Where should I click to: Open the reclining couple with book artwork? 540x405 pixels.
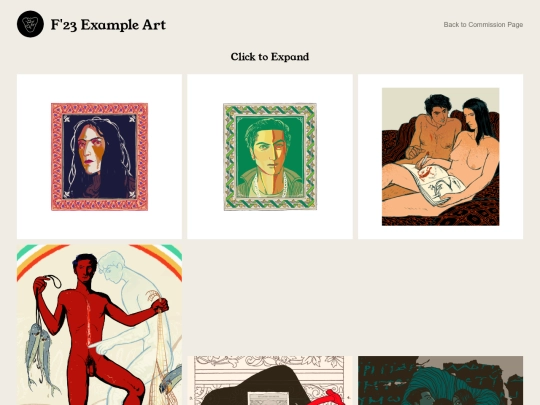click(440, 157)
